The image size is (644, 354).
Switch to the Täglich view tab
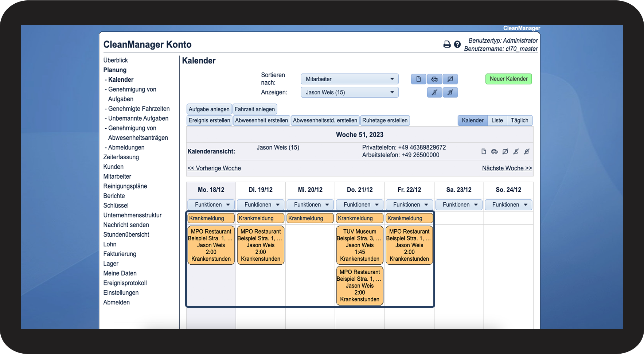point(519,121)
